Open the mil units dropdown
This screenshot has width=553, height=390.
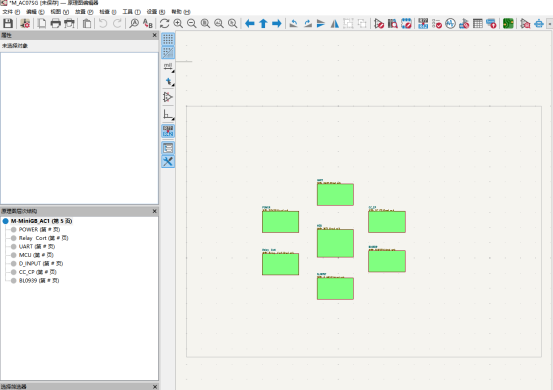tap(168, 66)
